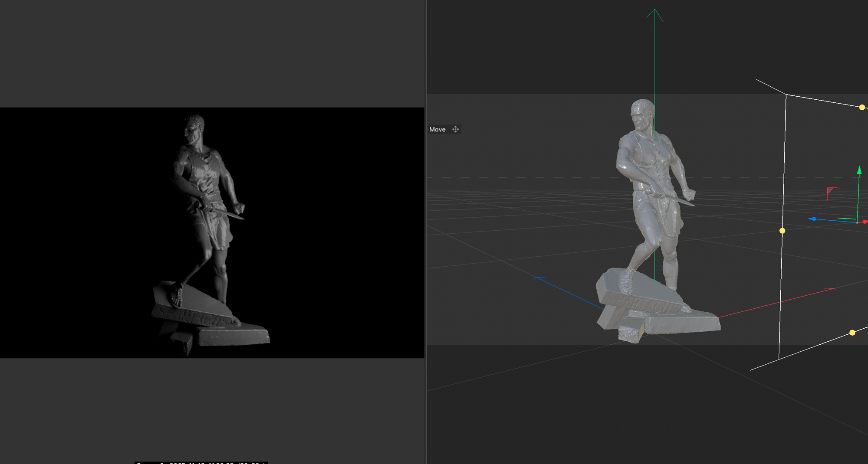Image resolution: width=868 pixels, height=464 pixels.
Task: Click the red axis arrowhead on the floor grid
Action: point(830,289)
